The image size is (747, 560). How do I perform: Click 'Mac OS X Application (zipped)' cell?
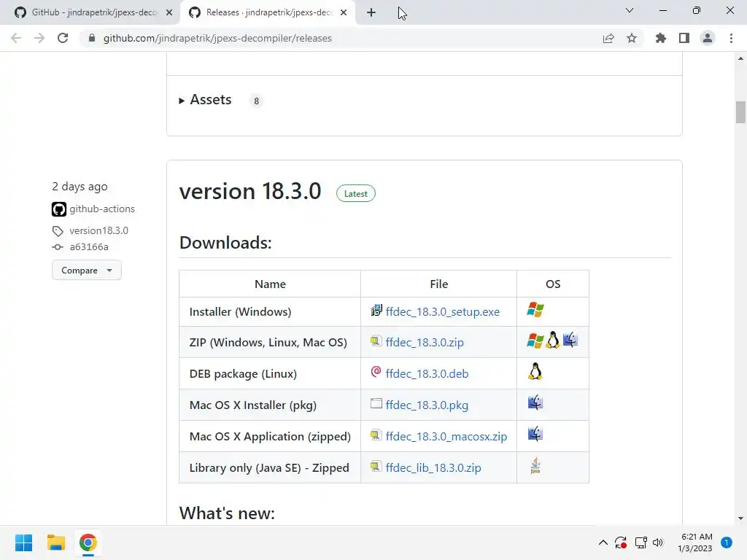(x=270, y=437)
